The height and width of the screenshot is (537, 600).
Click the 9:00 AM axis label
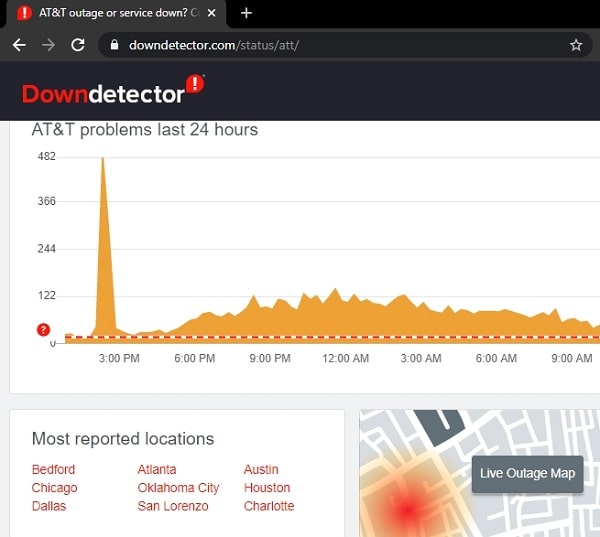click(x=572, y=358)
